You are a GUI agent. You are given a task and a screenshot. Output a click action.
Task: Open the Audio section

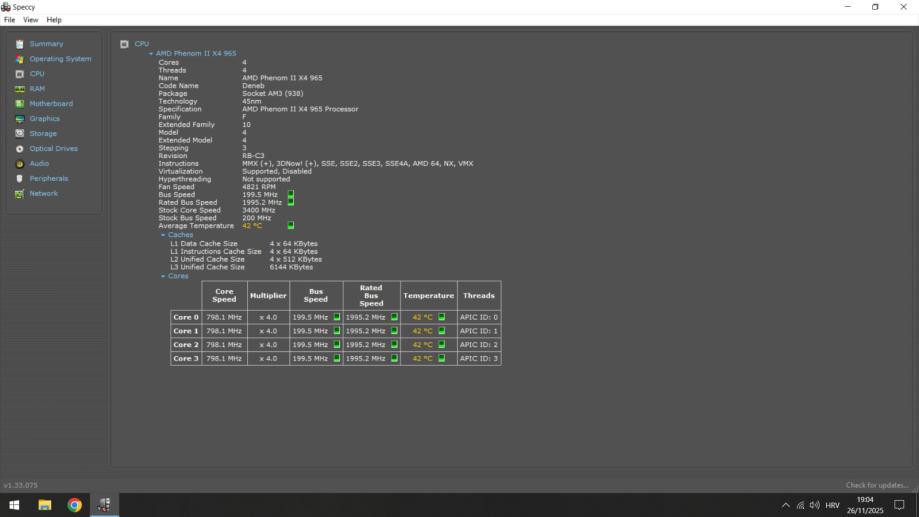pyautogui.click(x=39, y=164)
